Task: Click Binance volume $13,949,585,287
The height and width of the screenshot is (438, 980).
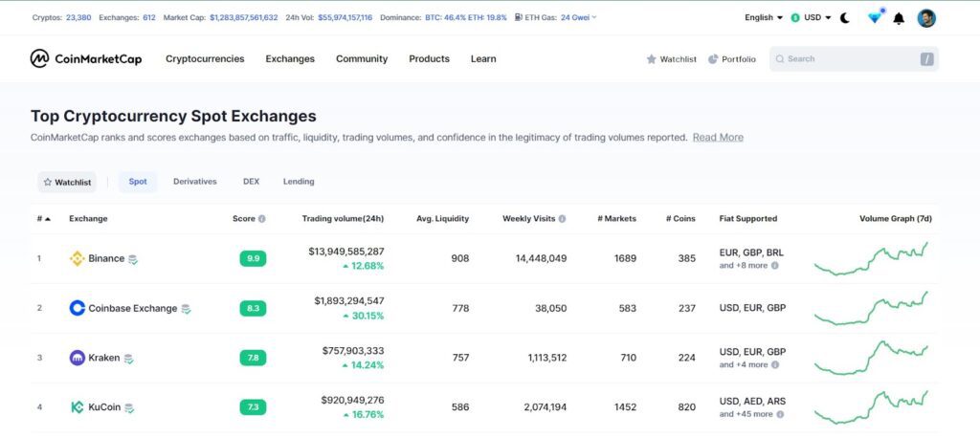Action: [346, 252]
